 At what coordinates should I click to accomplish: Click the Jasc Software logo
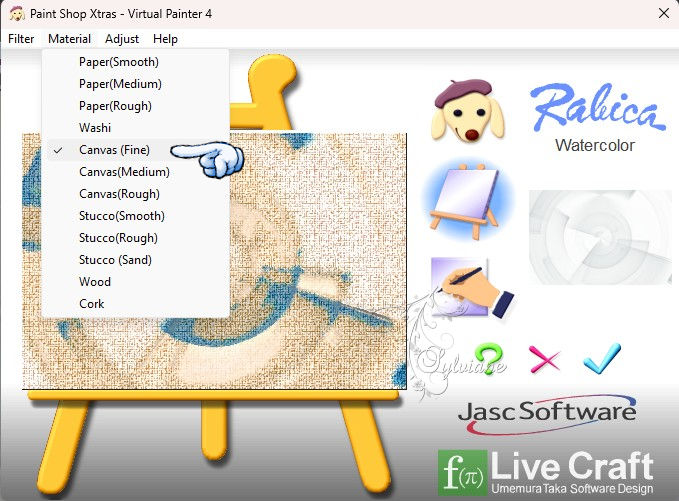point(547,414)
